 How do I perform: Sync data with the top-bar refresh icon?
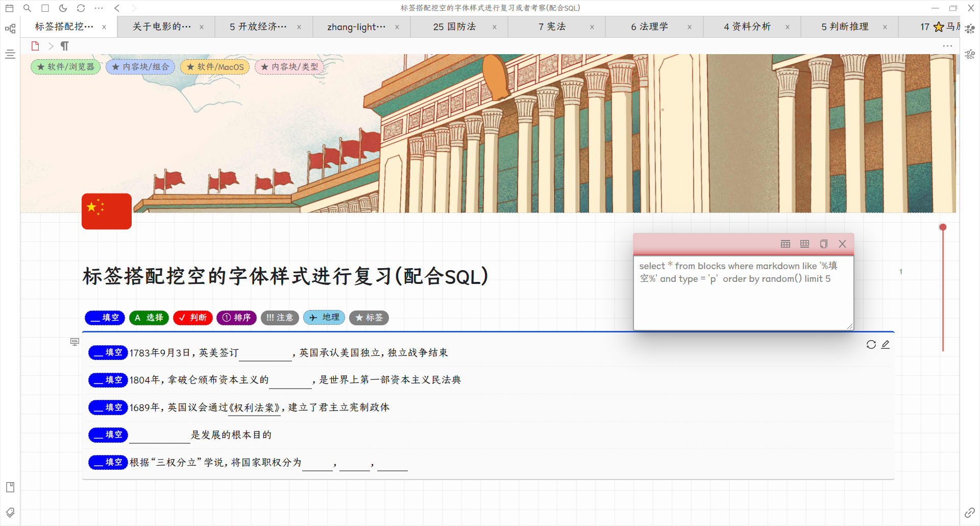pyautogui.click(x=81, y=8)
